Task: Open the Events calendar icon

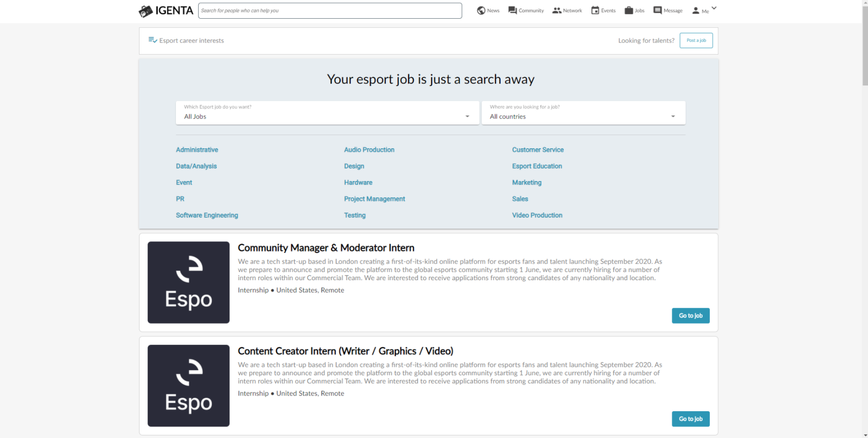Action: pos(595,11)
